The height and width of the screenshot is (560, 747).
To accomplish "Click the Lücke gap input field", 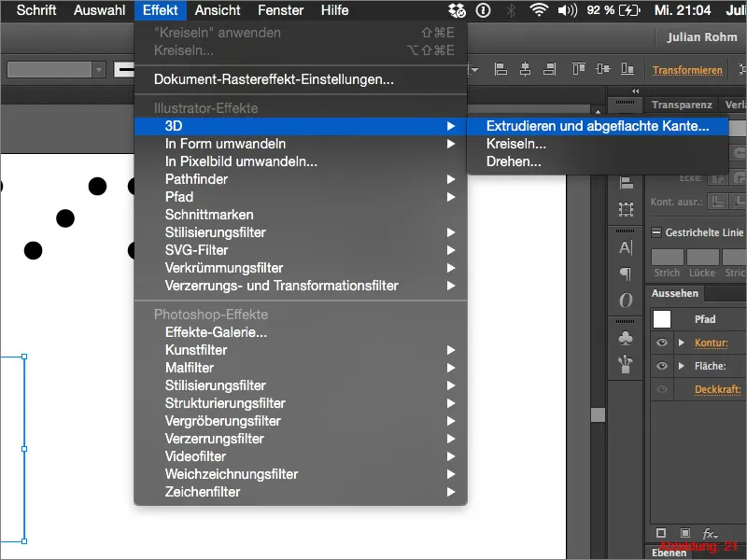I will [703, 258].
